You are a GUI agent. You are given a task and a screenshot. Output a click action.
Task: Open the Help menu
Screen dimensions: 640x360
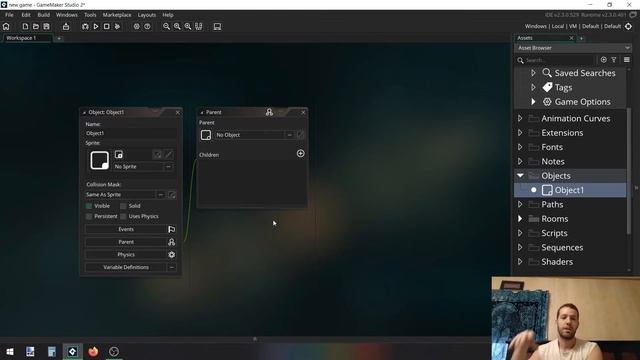tap(168, 15)
